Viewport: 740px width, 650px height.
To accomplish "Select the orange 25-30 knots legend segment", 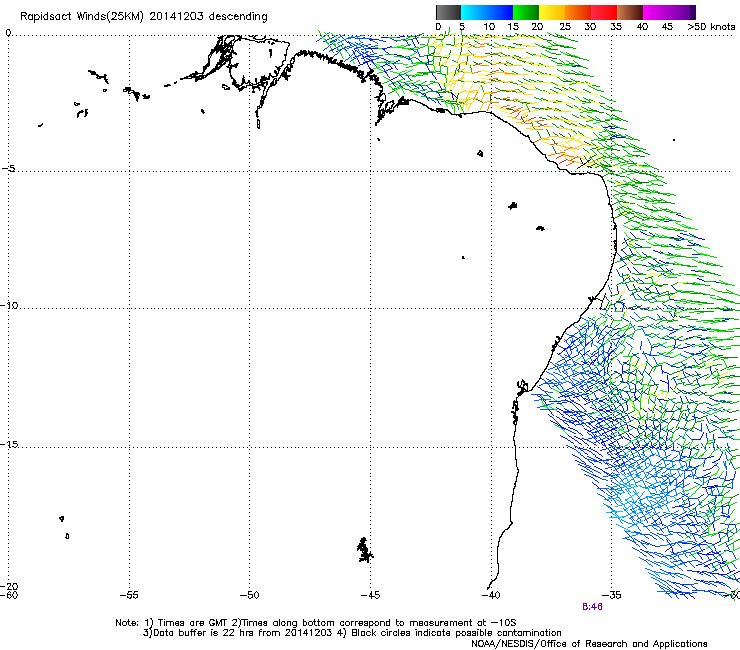I will [x=578, y=12].
